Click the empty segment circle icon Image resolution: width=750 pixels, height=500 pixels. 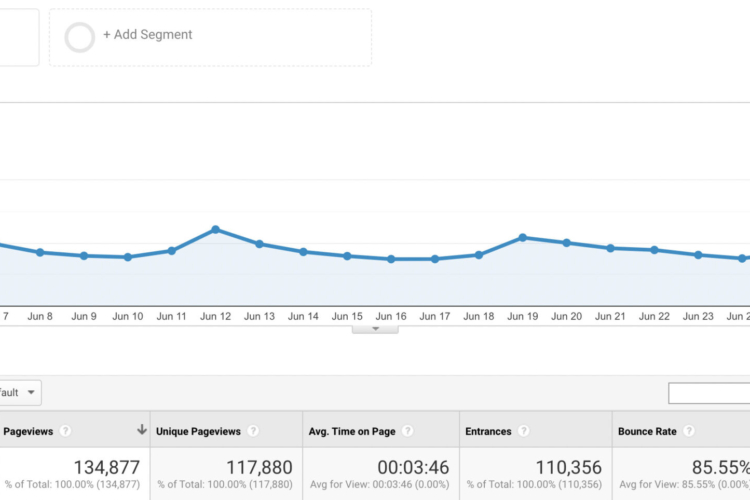[x=80, y=37]
